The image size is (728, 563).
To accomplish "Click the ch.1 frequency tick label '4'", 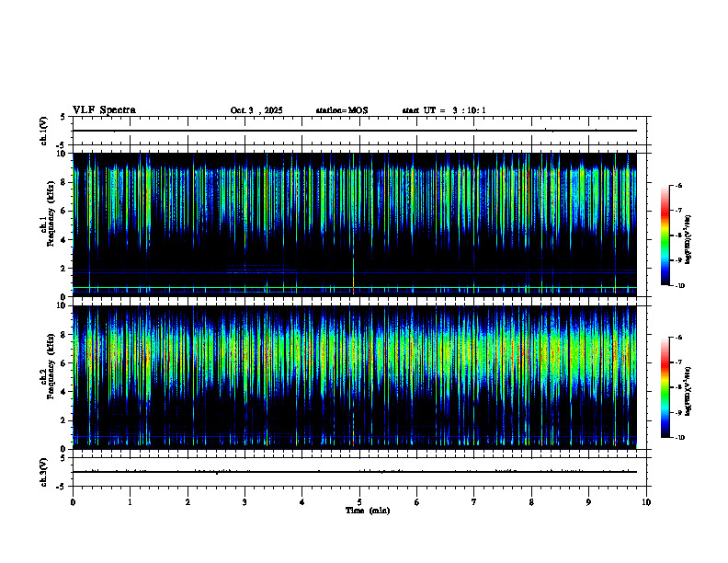I will point(64,240).
